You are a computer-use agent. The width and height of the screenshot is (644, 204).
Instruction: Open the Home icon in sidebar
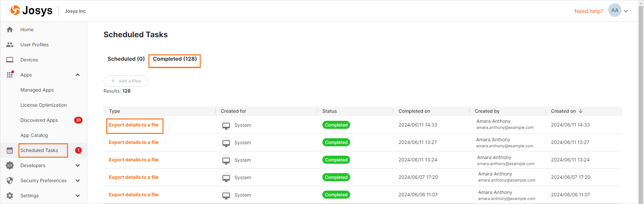pos(10,30)
